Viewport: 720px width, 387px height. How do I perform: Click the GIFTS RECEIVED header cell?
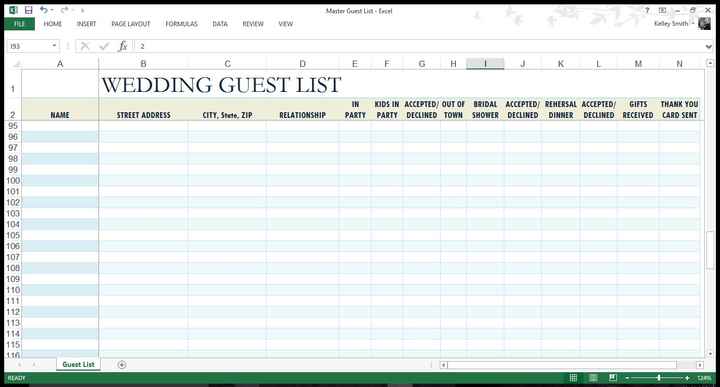638,110
